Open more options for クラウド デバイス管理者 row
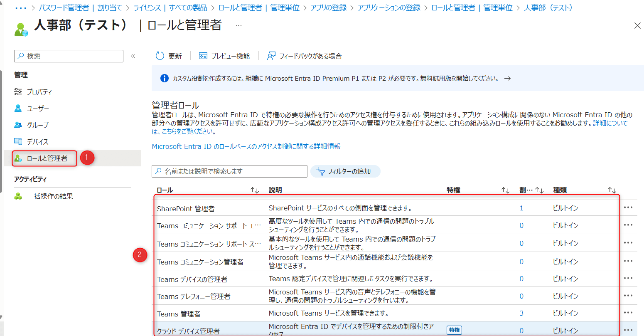The height and width of the screenshot is (336, 644). tap(628, 330)
